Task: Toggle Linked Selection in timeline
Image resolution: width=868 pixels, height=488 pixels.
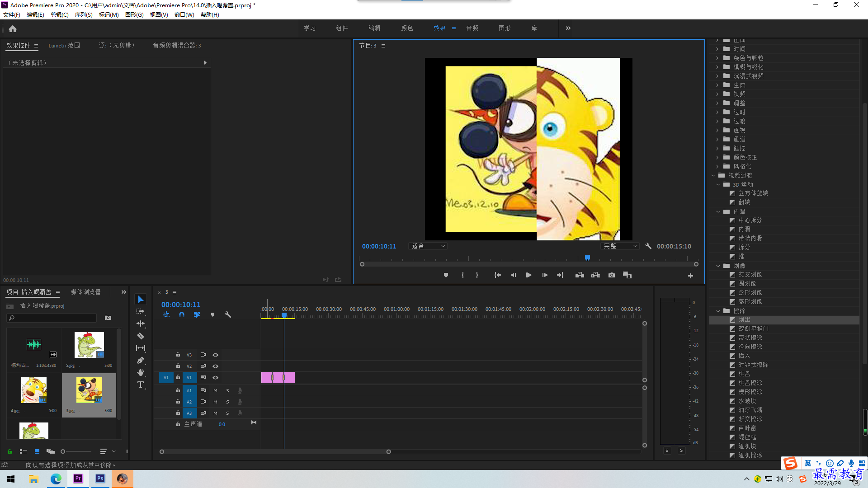Action: coord(197,314)
